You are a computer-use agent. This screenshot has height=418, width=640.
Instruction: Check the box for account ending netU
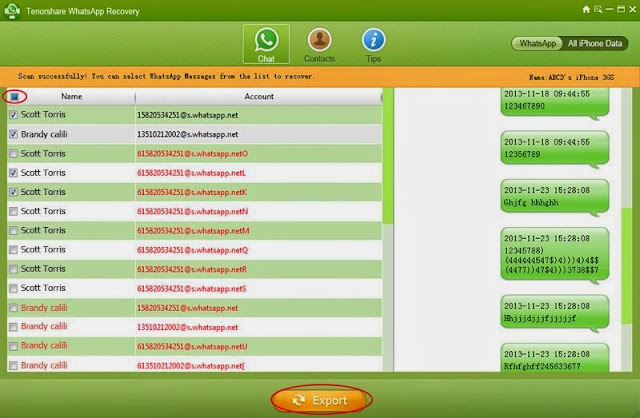(13, 346)
